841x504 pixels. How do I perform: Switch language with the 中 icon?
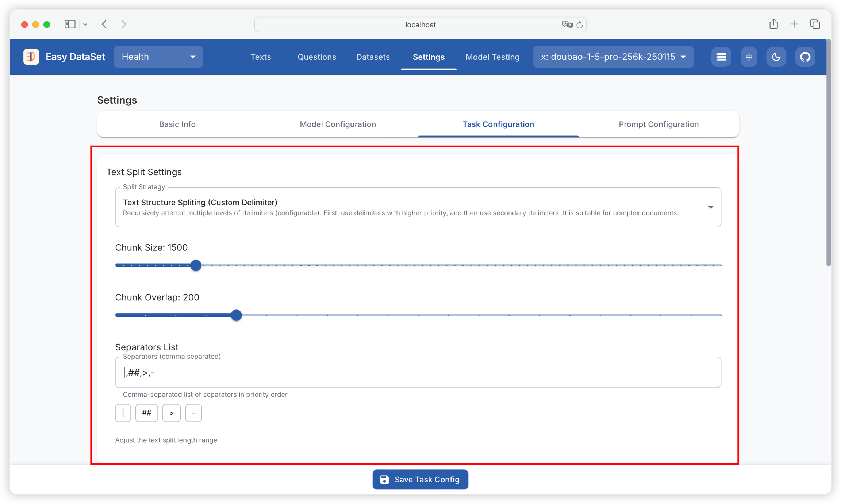click(749, 57)
